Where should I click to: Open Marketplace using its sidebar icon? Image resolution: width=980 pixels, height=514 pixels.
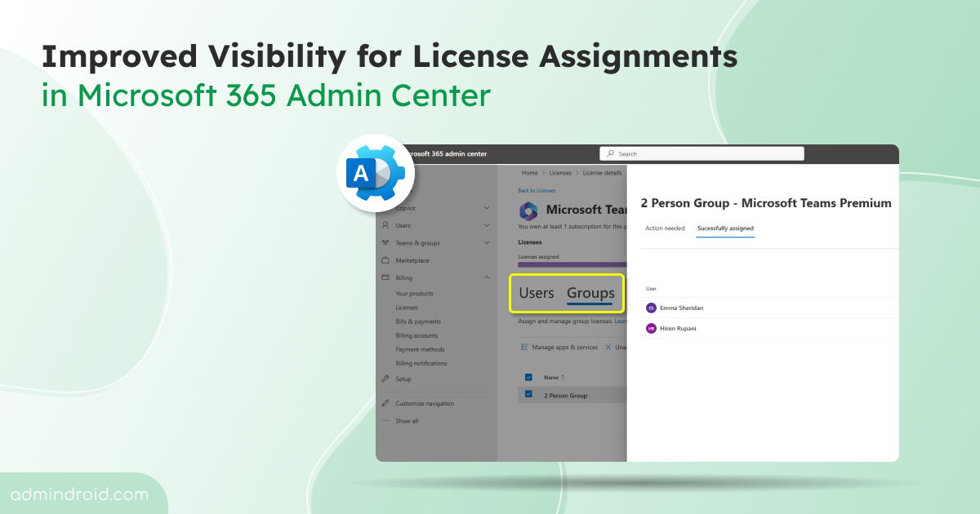[384, 260]
